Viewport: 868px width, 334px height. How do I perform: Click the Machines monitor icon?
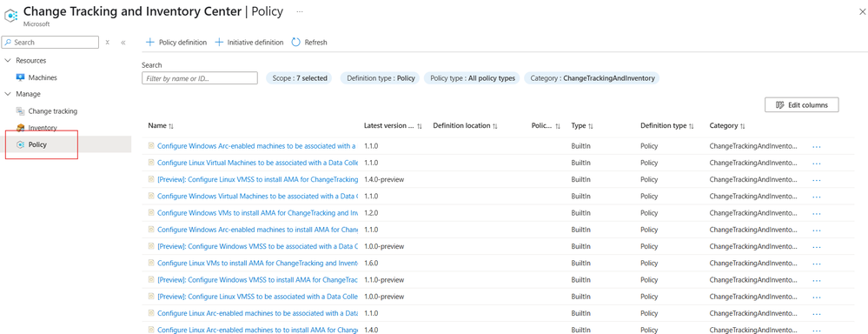coord(21,77)
